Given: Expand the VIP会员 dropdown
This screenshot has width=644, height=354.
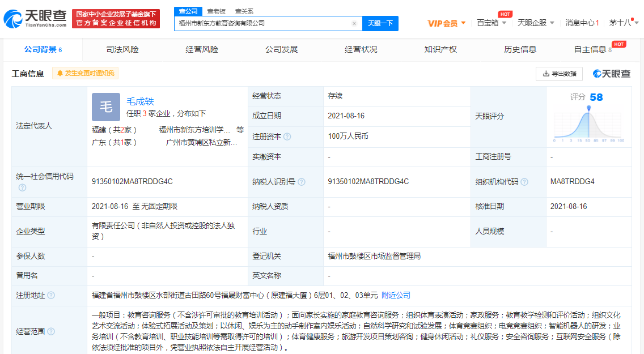Looking at the screenshot, I should point(447,23).
